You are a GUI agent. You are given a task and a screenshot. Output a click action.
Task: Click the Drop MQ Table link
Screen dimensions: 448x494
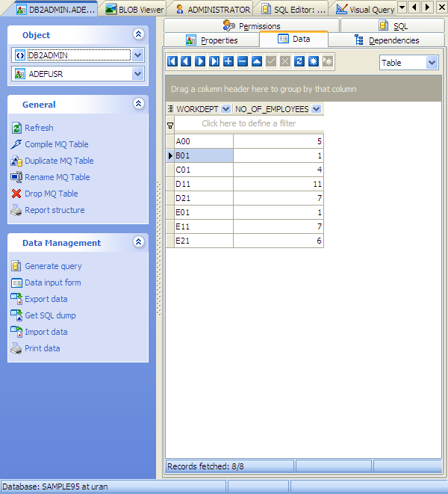click(52, 194)
